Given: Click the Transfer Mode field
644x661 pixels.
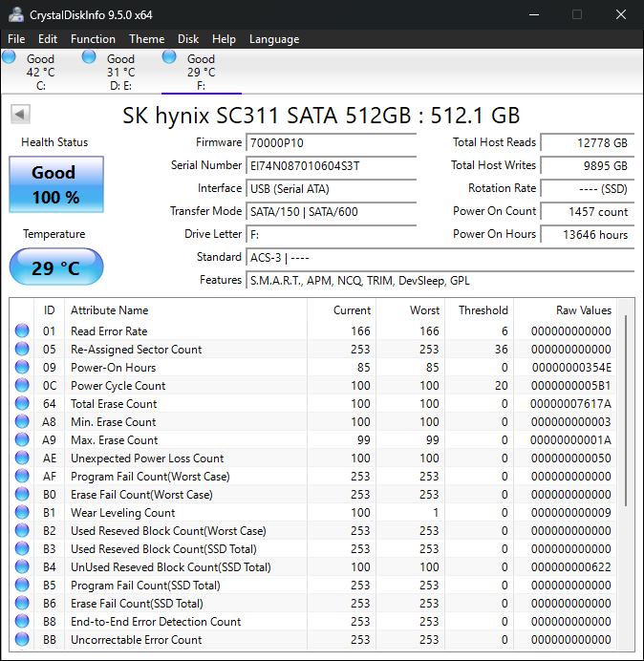Looking at the screenshot, I should click(331, 211).
